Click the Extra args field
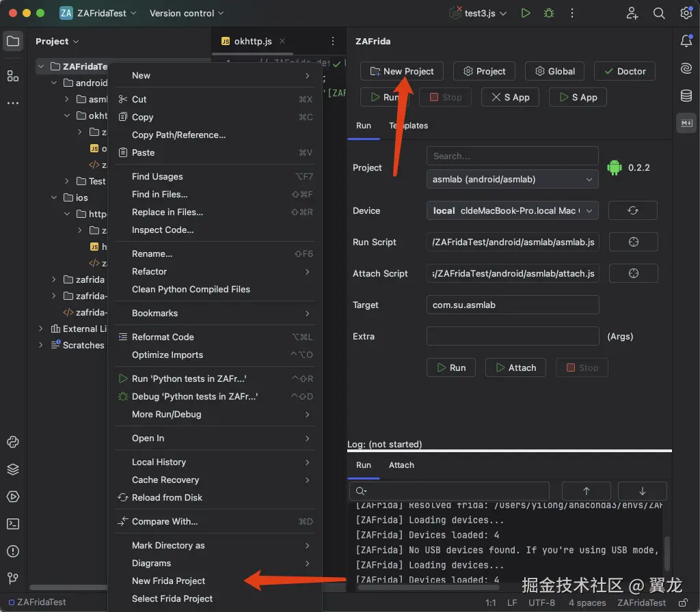700x612 pixels. [513, 336]
